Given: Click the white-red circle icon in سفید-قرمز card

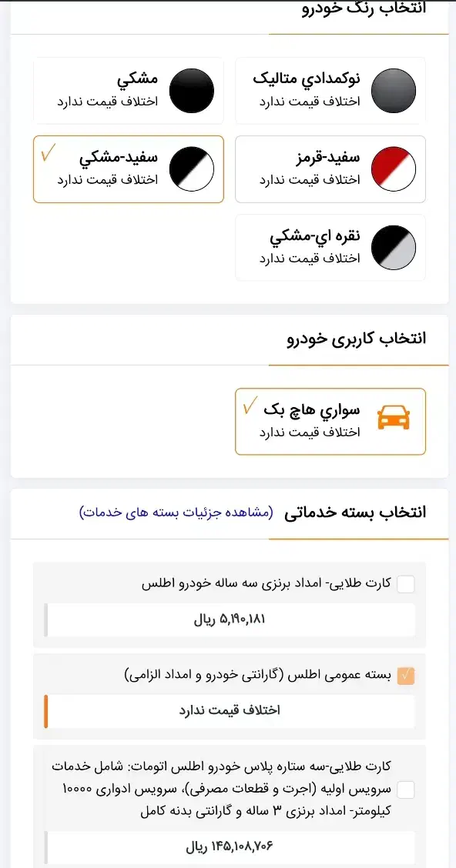Looking at the screenshot, I should pyautogui.click(x=394, y=169).
